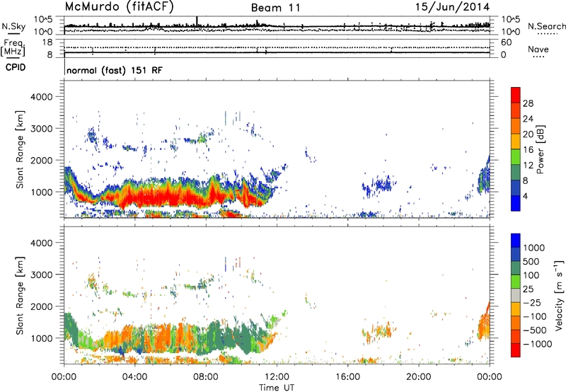
Task: Click the Velocity segment between -500 and -1000
Action: (516, 337)
